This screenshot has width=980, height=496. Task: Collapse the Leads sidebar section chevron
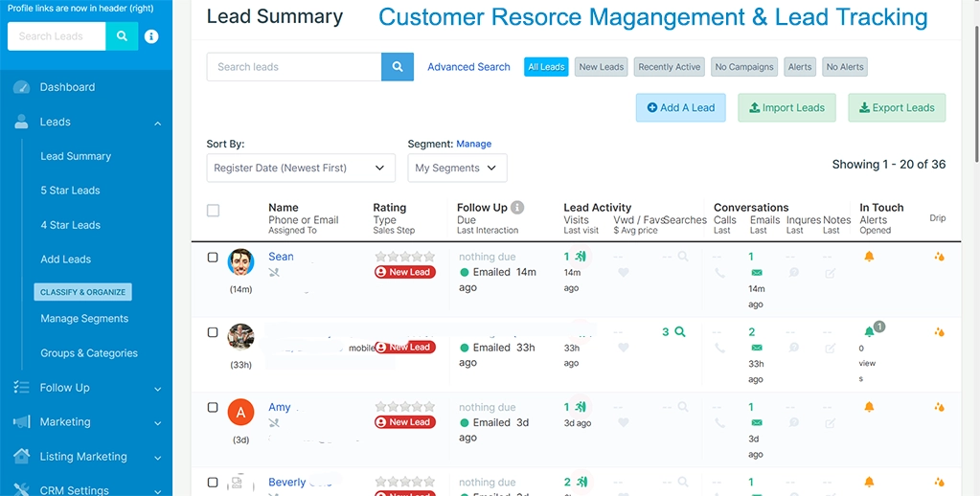157,124
